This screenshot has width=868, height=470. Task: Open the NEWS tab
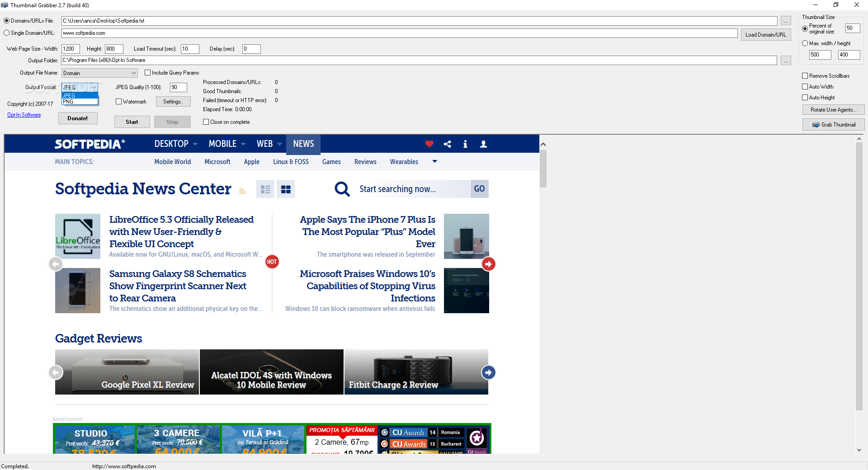pos(303,144)
